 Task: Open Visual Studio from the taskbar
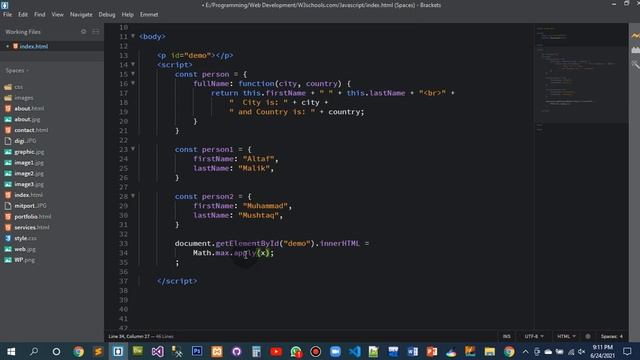[x=158, y=351]
